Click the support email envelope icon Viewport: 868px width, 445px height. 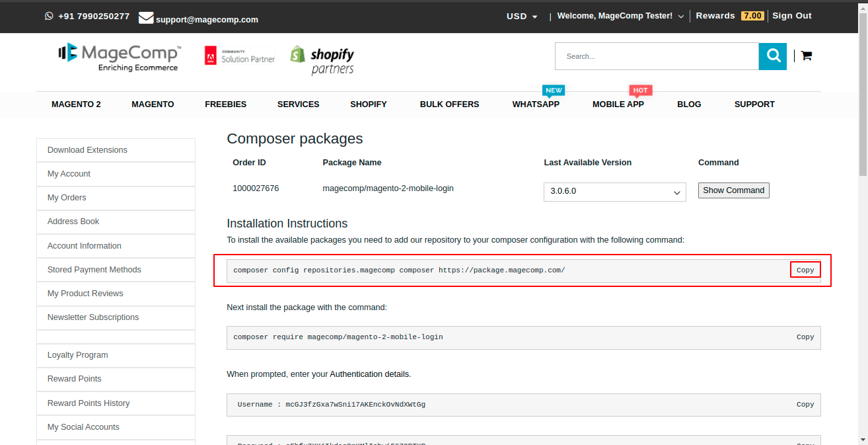click(x=146, y=19)
